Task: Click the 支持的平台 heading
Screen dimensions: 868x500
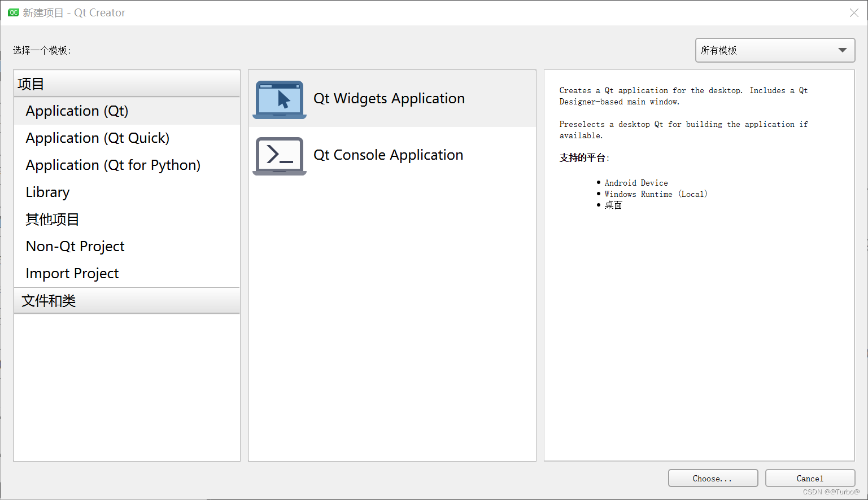Action: pyautogui.click(x=584, y=158)
